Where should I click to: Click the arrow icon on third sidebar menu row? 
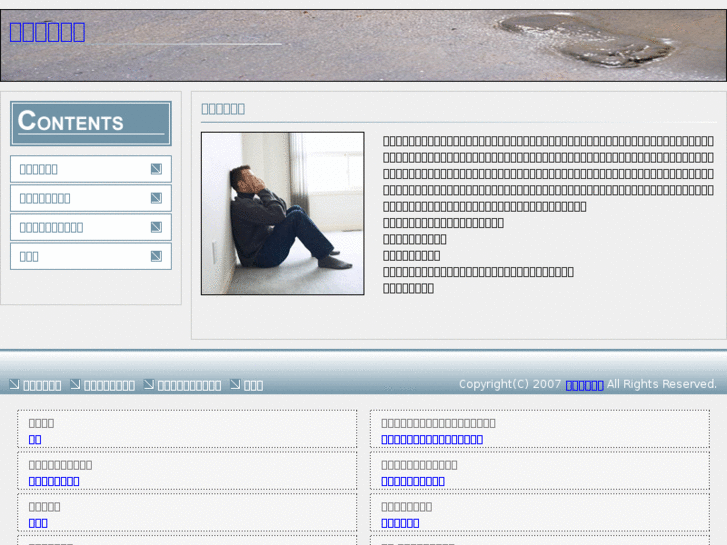pos(156,227)
